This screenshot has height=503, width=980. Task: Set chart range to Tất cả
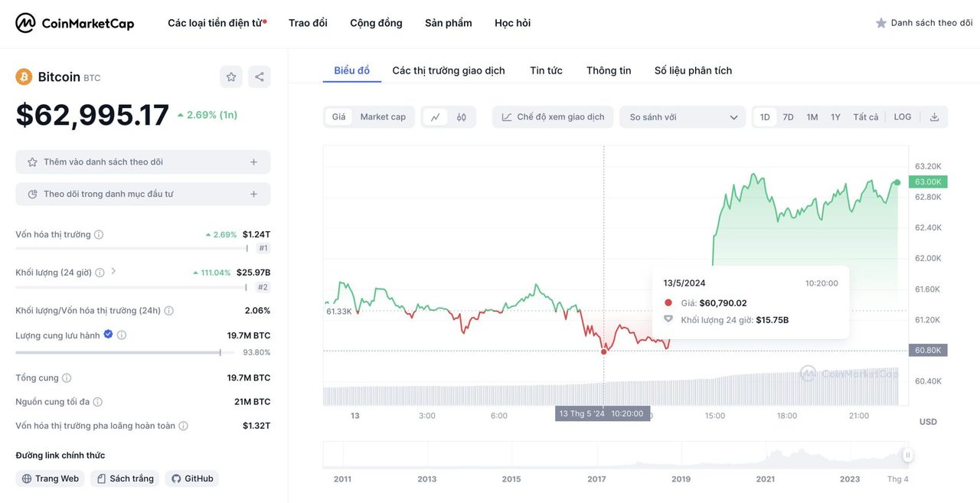(x=866, y=117)
